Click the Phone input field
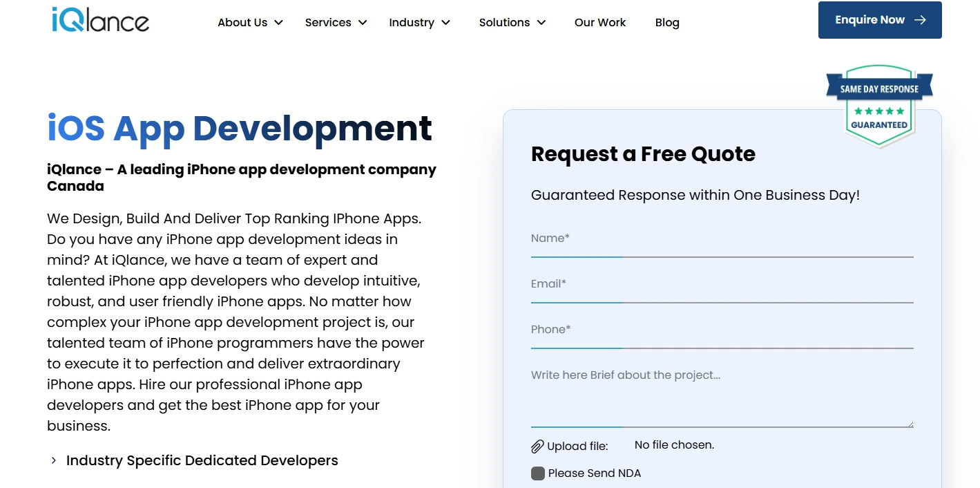This screenshot has height=488, width=980. point(722,330)
